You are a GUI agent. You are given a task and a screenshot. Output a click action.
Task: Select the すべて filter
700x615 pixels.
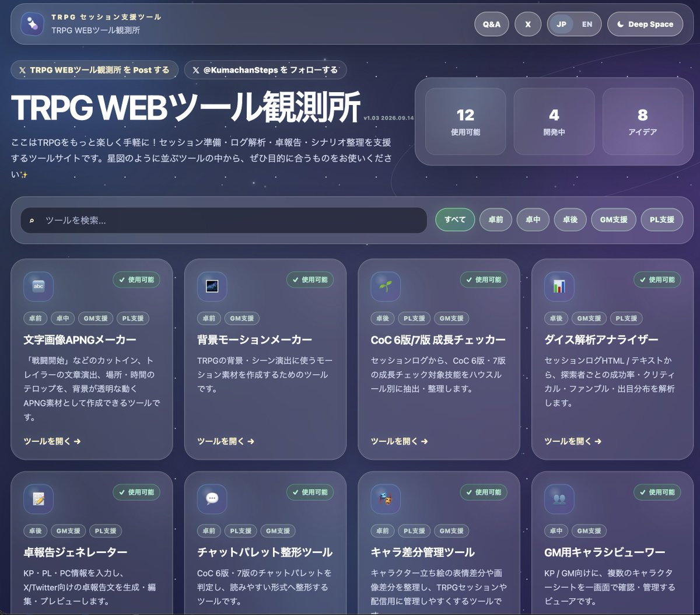click(x=455, y=220)
